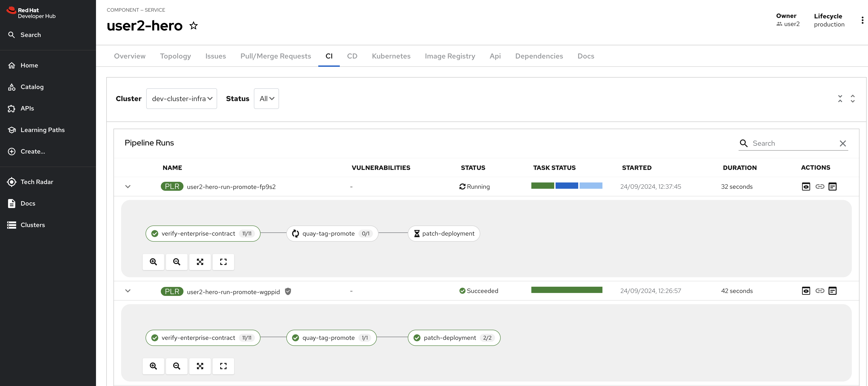Collapse the user2-hero-run-promote-wgppid row
Screen dimensions: 868x386
point(128,291)
